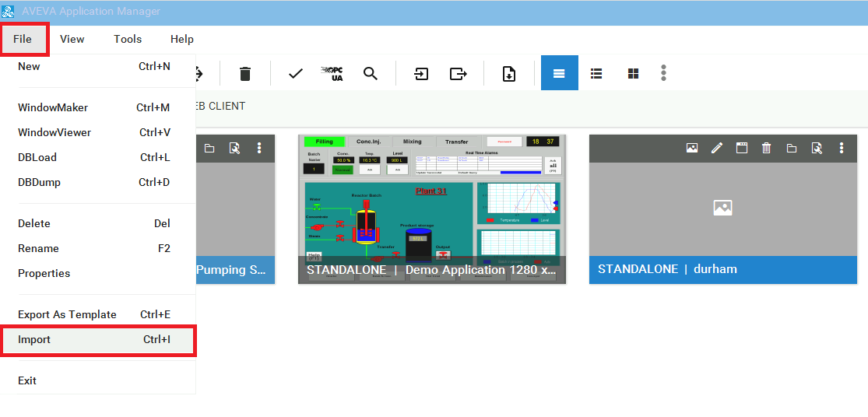Image resolution: width=868 pixels, height=417 pixels.
Task: Open the Tools menu
Action: pyautogui.click(x=128, y=39)
